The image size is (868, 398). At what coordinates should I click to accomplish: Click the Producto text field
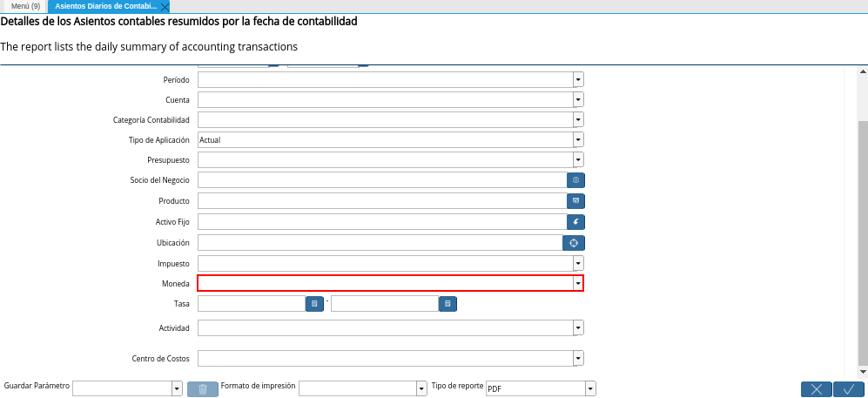pyautogui.click(x=382, y=201)
